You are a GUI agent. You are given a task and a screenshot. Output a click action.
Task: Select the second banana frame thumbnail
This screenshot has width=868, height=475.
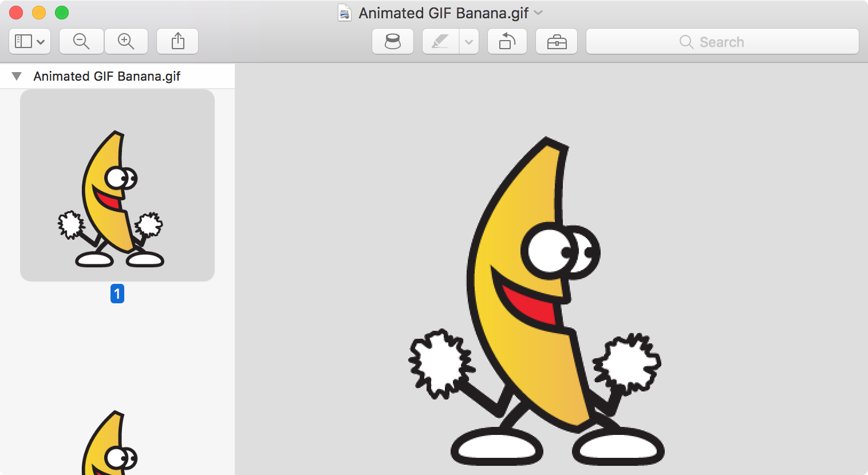point(111,442)
